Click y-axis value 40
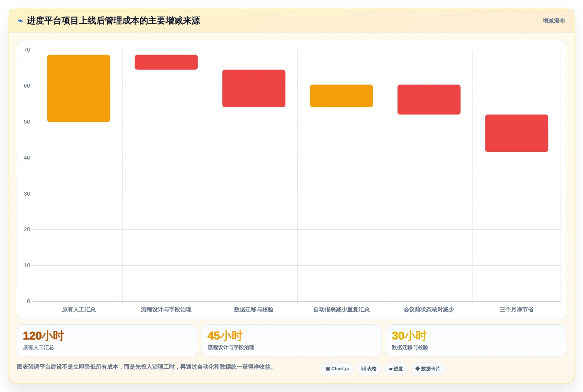583x392 pixels. [x=27, y=158]
